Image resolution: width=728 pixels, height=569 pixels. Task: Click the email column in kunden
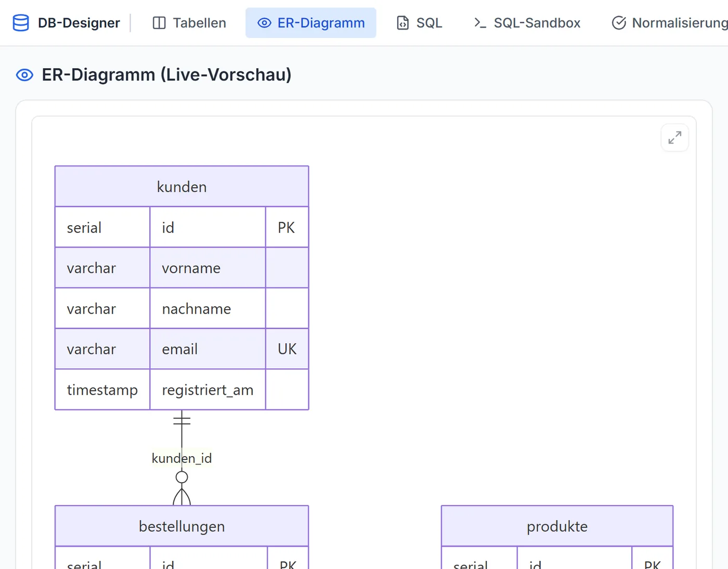[x=208, y=349]
